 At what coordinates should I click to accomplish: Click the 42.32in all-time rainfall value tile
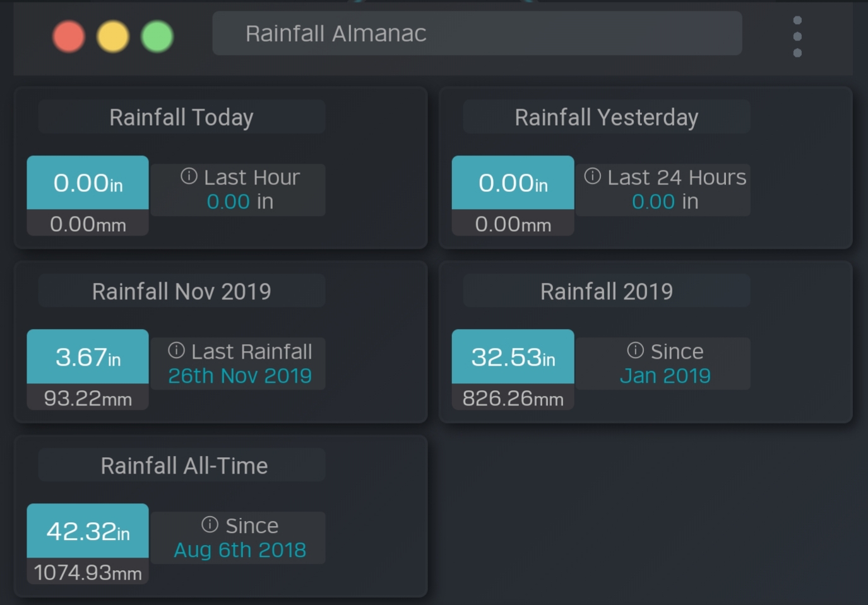point(88,531)
